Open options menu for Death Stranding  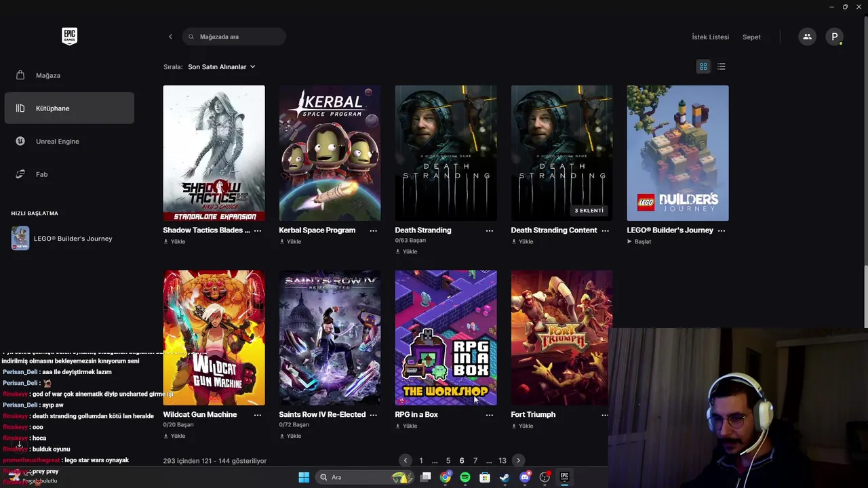click(490, 230)
